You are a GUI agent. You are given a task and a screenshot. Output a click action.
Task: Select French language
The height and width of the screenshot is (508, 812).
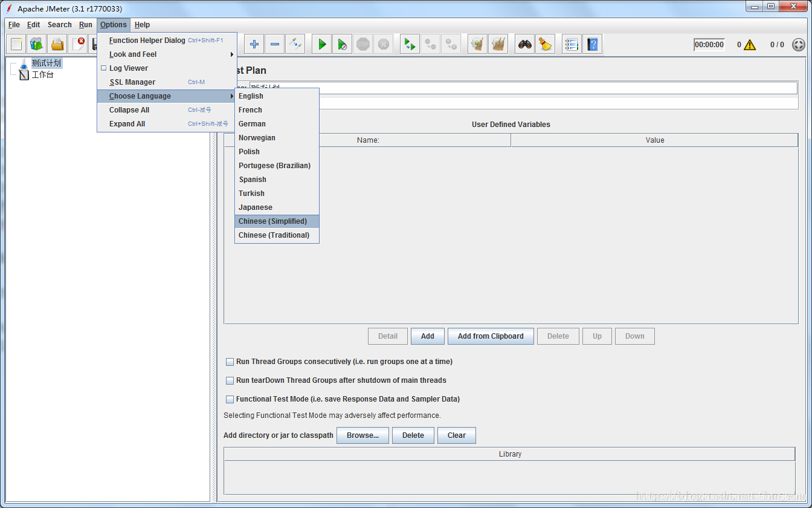coord(277,110)
